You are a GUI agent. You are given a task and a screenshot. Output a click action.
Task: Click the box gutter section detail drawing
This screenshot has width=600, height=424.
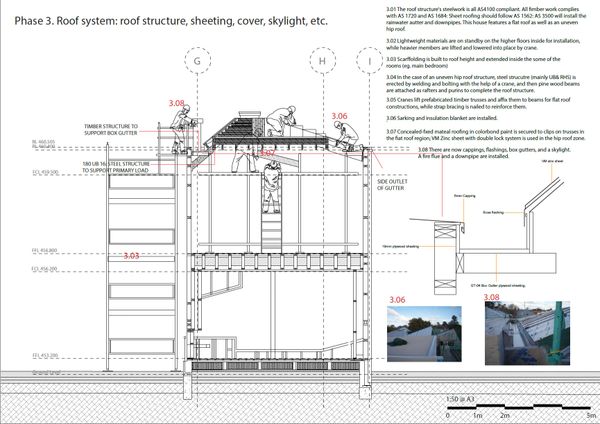[486, 234]
